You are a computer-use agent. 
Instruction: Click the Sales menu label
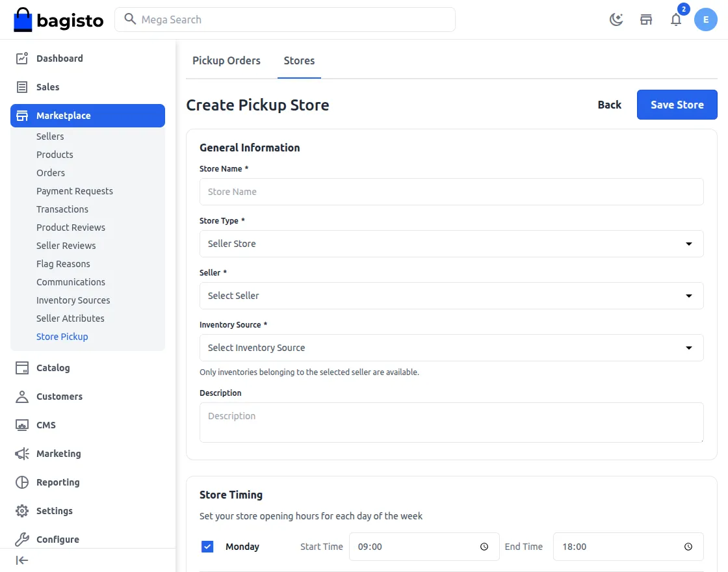pyautogui.click(x=48, y=87)
